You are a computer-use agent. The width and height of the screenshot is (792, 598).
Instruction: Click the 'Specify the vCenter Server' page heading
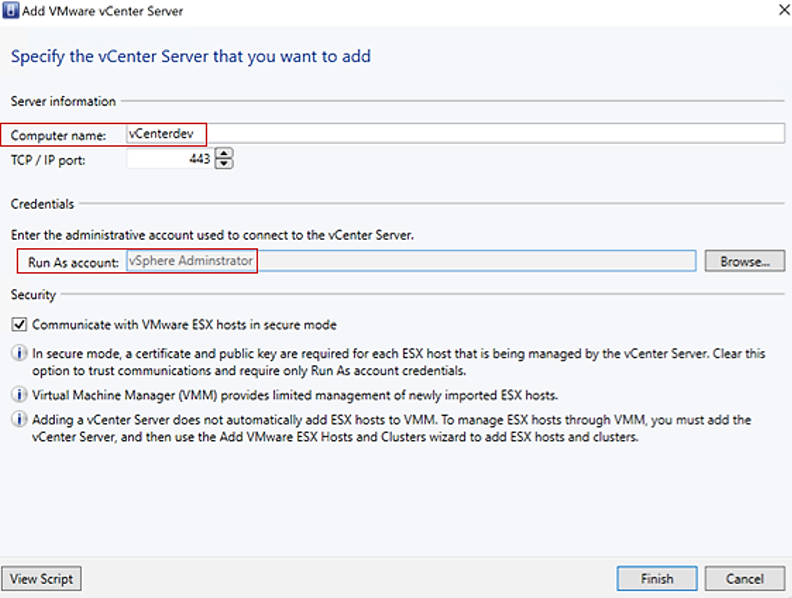[190, 56]
